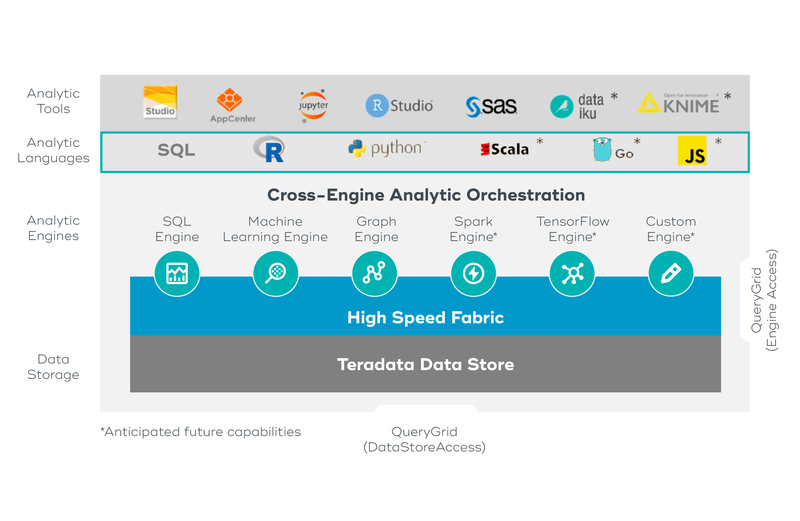This screenshot has width=800, height=521.
Task: Select the Teradata Data Store gray bar
Action: point(425,364)
